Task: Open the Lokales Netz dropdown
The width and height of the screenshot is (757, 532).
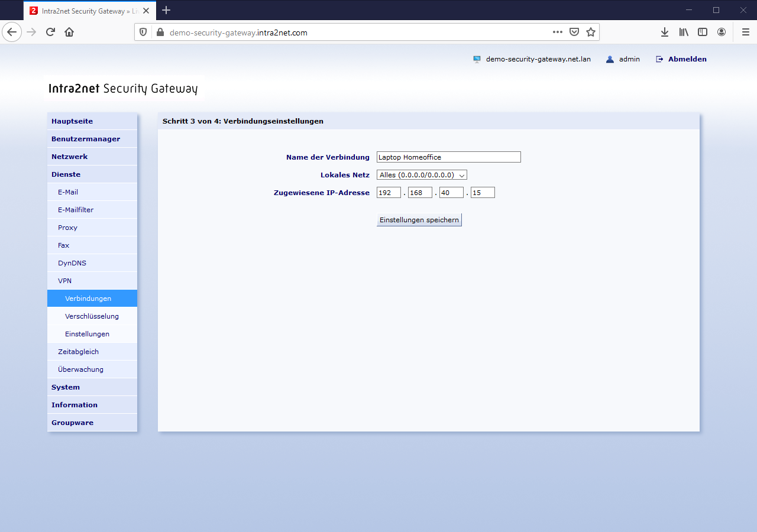Action: tap(422, 175)
